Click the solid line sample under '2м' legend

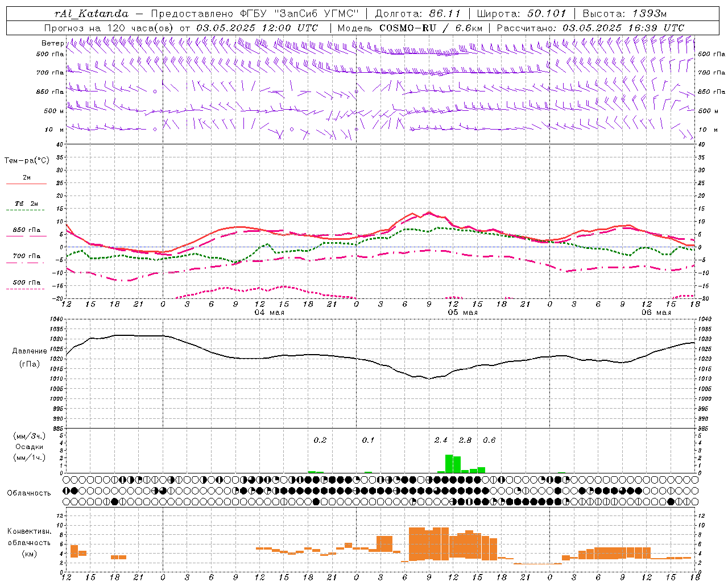(26, 184)
